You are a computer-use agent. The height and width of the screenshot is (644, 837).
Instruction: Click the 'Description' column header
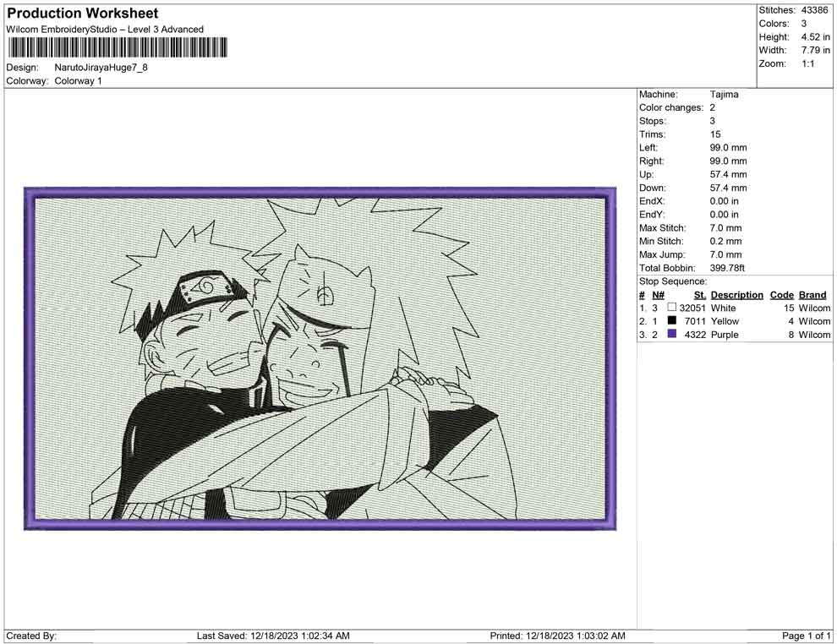(737, 295)
